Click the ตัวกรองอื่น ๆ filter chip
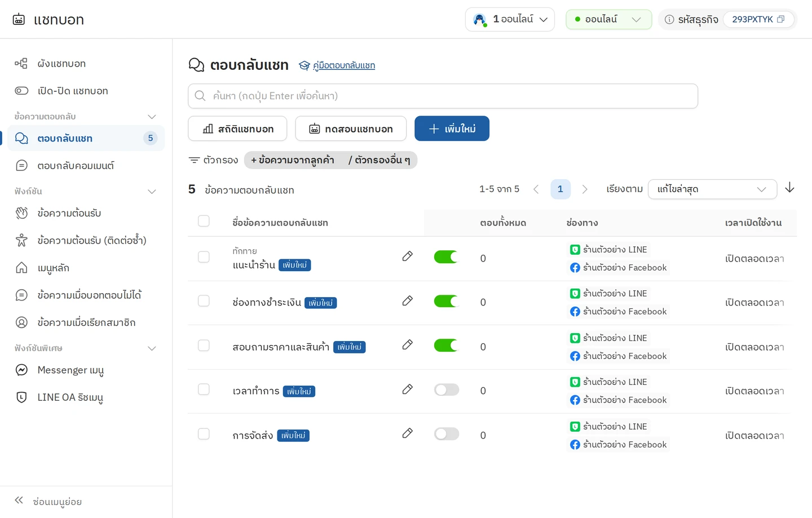The width and height of the screenshot is (812, 518). pyautogui.click(x=379, y=160)
